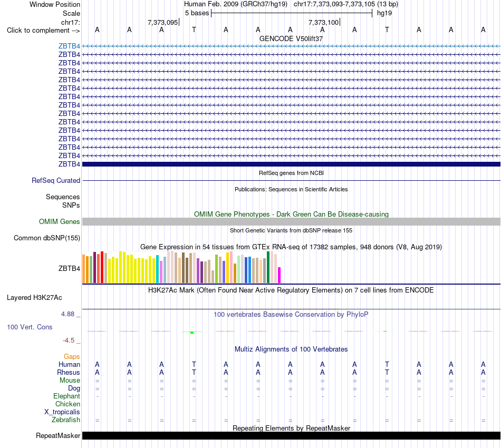The height and width of the screenshot is (448, 501).
Task: Open 'OMIM Gene Phenotypes - Dark Green' track title
Action: click(x=291, y=215)
